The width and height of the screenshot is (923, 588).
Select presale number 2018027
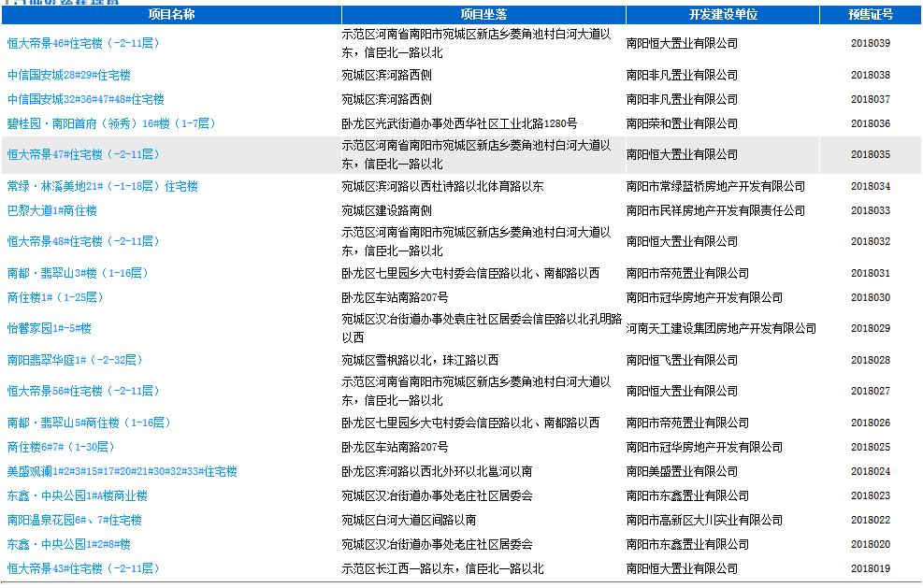click(871, 391)
